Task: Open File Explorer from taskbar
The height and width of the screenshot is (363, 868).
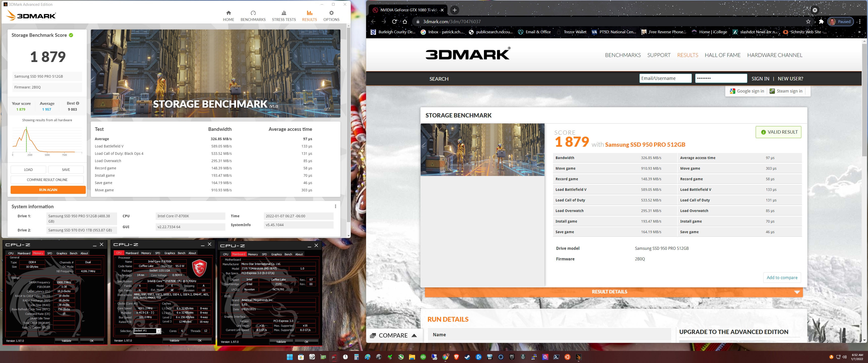Action: pos(412,357)
